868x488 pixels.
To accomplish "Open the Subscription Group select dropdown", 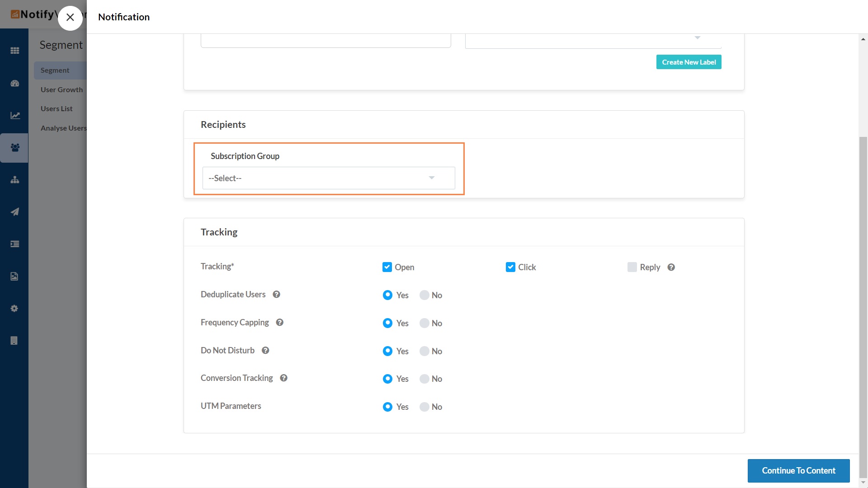I will [x=329, y=178].
